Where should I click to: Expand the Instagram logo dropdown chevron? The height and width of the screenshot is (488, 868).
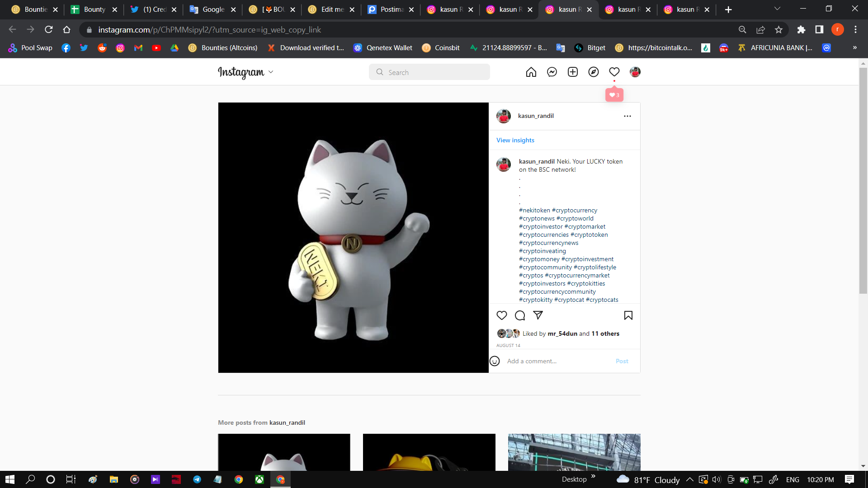tap(271, 72)
